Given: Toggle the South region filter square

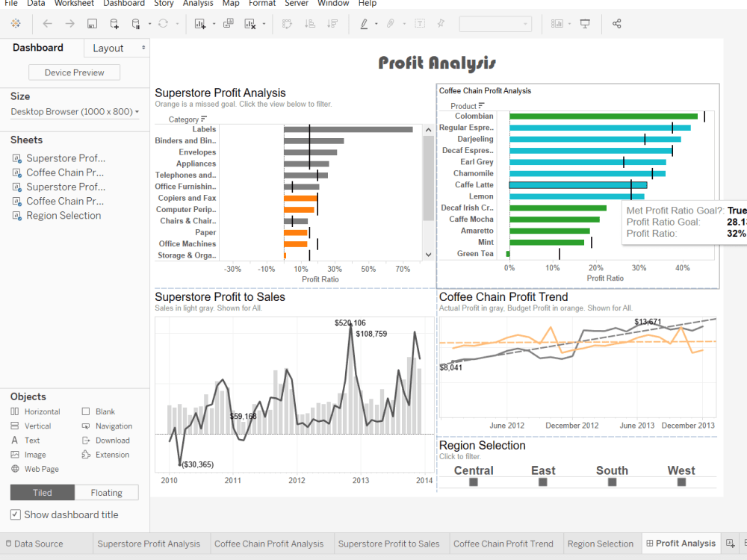Looking at the screenshot, I should click(x=613, y=482).
